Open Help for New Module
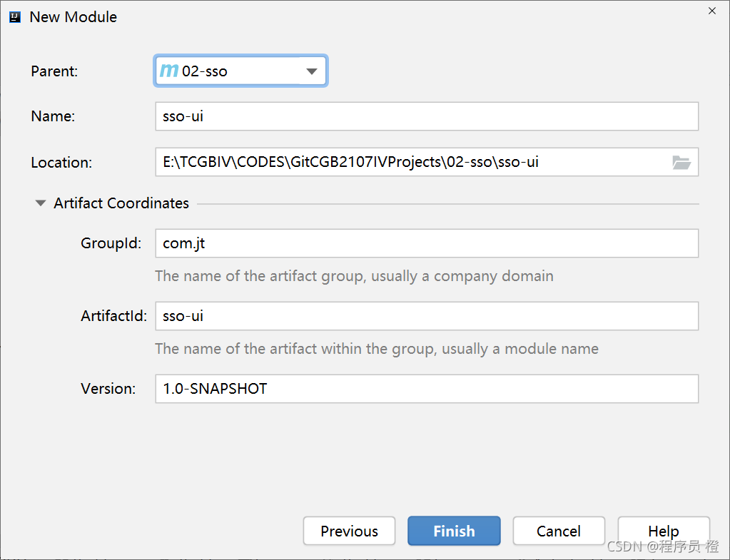 (664, 531)
